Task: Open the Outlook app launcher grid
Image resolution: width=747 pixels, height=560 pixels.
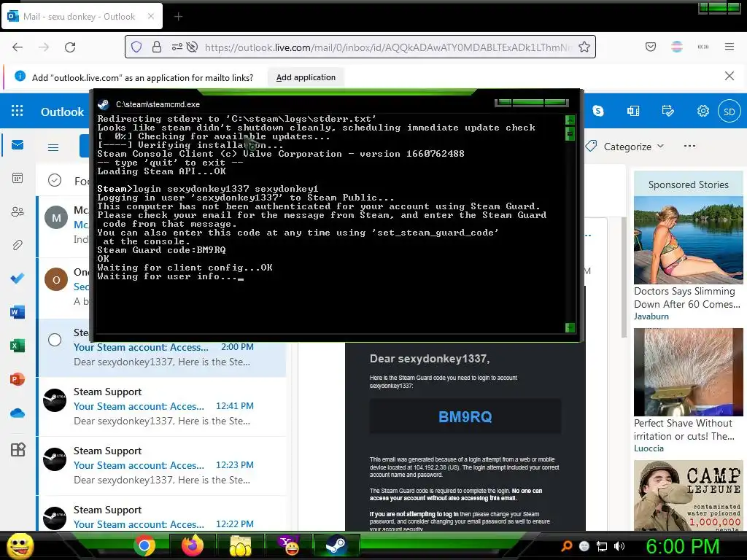Action: pyautogui.click(x=18, y=111)
